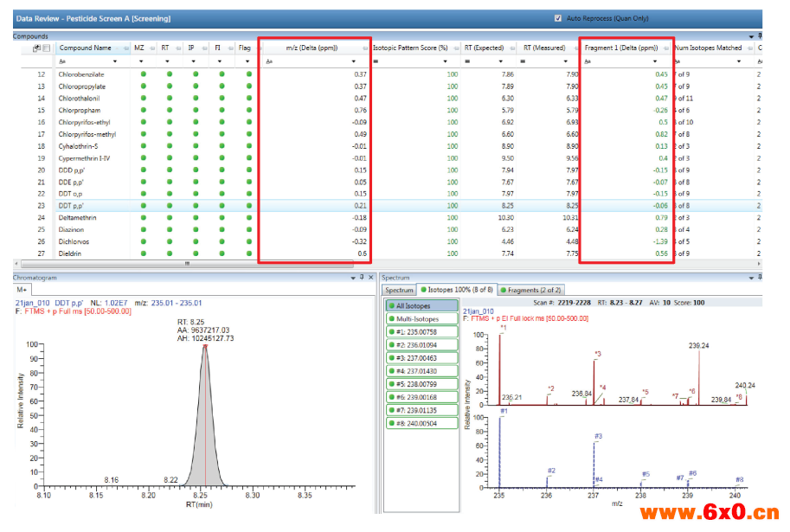The height and width of the screenshot is (532, 790).
Task: Toggle isotope #7: 239.01135
Action: click(422, 411)
